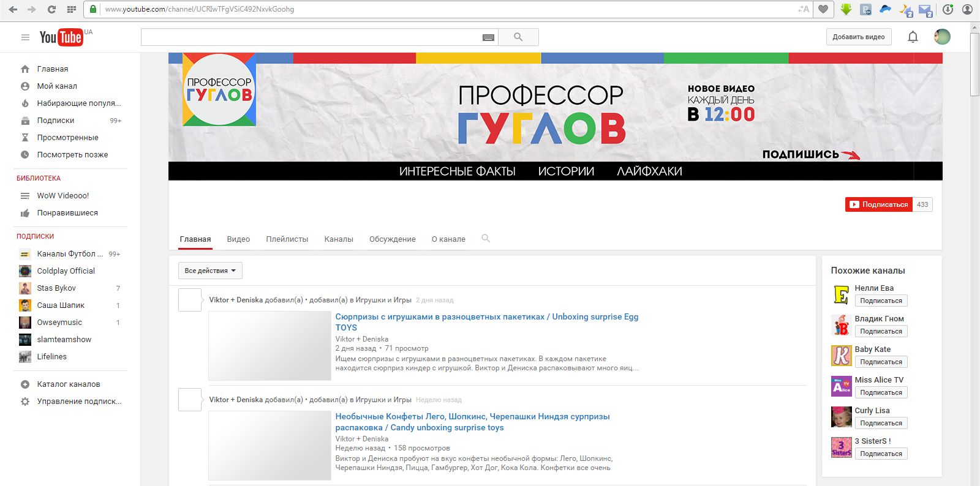Click the green padlock security icon
Image resolution: width=980 pixels, height=486 pixels.
tap(93, 9)
